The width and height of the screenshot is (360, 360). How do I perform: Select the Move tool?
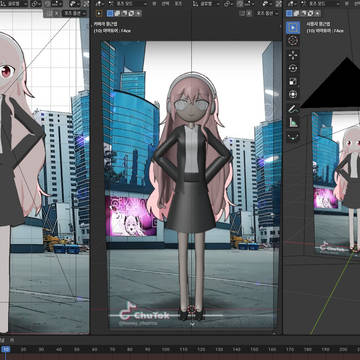coord(293,55)
